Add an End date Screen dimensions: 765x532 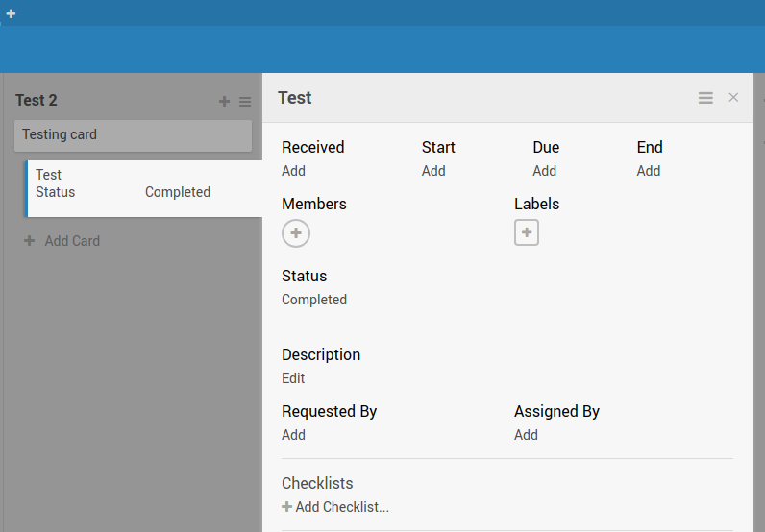[x=648, y=171]
